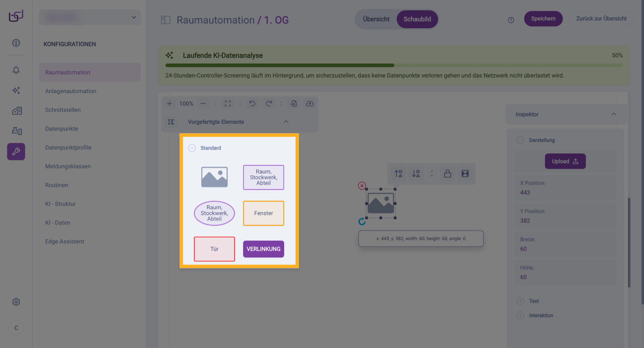Click the Upload button in Inspektor
This screenshot has height=348, width=644.
(x=565, y=161)
